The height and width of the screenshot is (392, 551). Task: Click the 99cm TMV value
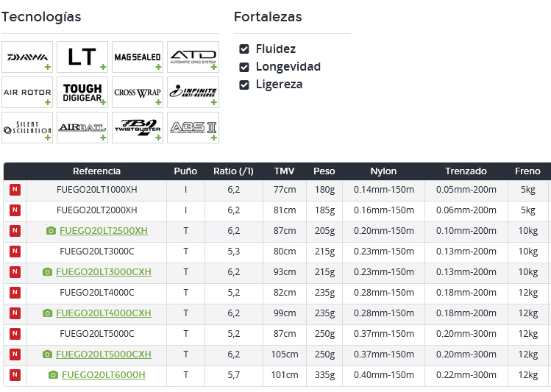285,313
